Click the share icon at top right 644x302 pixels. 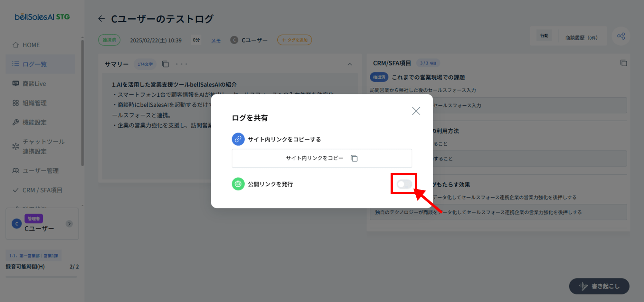point(621,36)
